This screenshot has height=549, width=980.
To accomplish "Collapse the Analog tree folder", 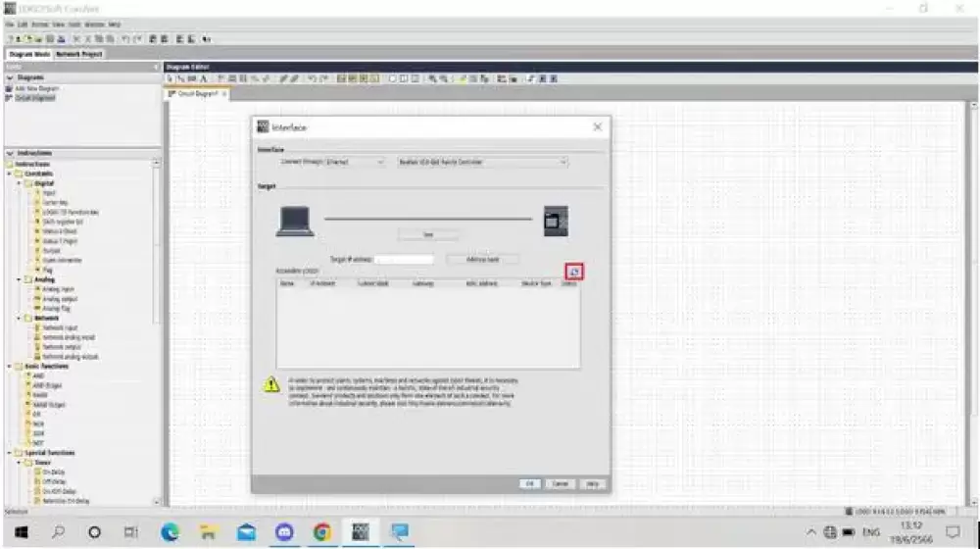I will (x=20, y=279).
